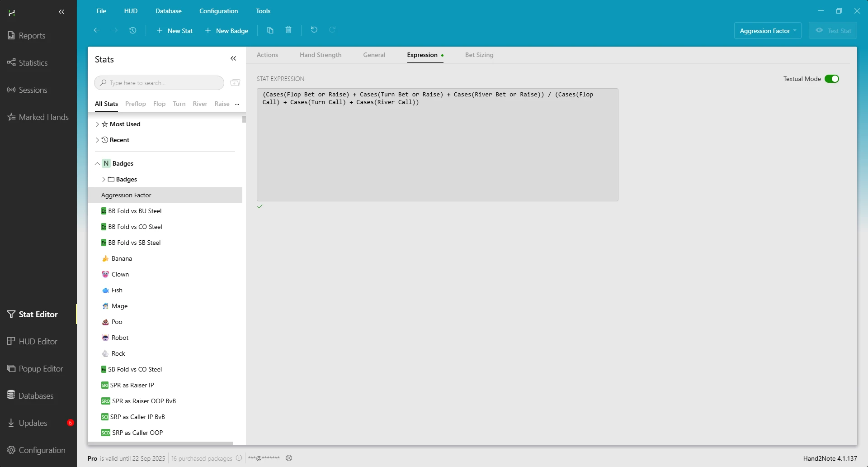Screen dimensions: 868x467
Task: Click the trash delete icon
Action: coord(288,30)
